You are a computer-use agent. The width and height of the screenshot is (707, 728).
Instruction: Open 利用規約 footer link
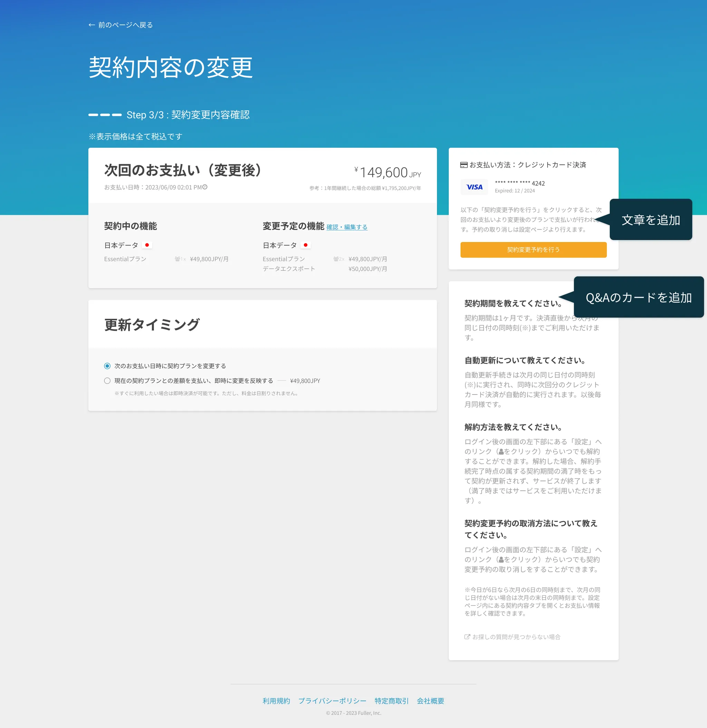coord(276,701)
